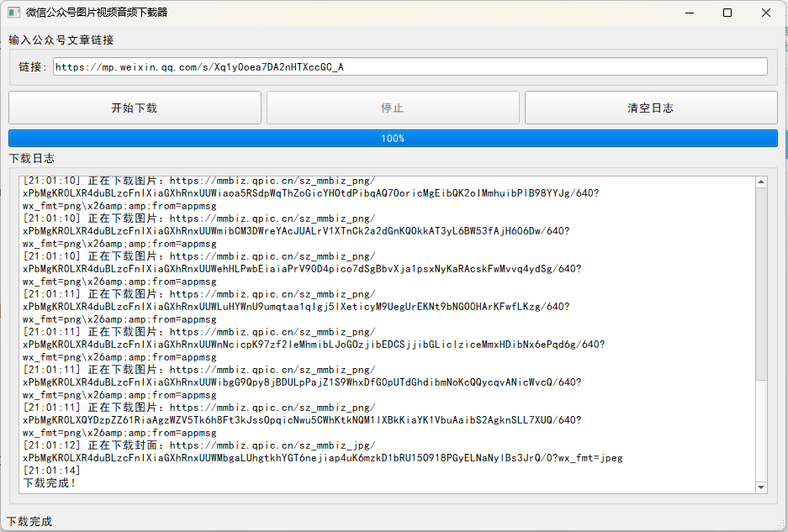The image size is (788, 532).
Task: Click the app icon in the title bar
Action: [13, 13]
